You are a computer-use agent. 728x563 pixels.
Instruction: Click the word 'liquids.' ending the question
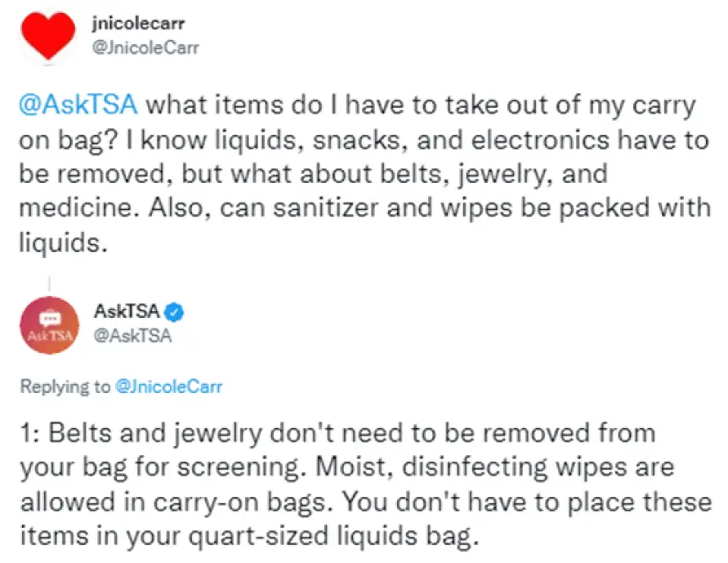[x=63, y=242]
